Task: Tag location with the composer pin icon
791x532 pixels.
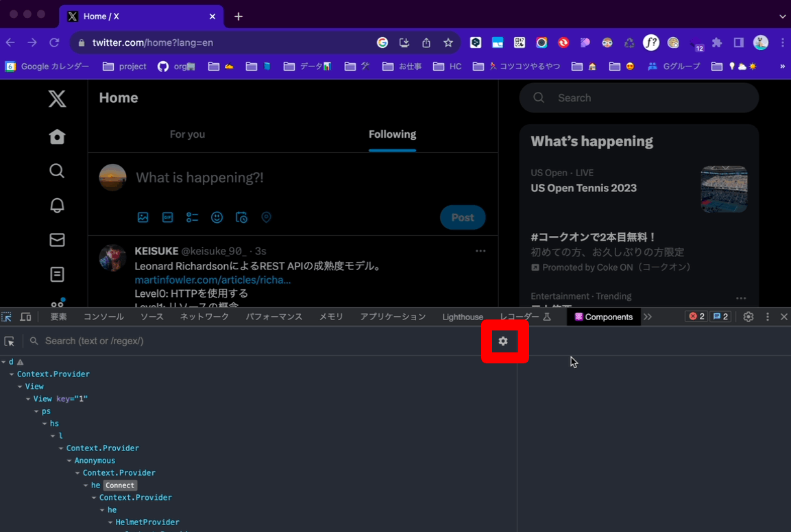Action: coord(267,217)
